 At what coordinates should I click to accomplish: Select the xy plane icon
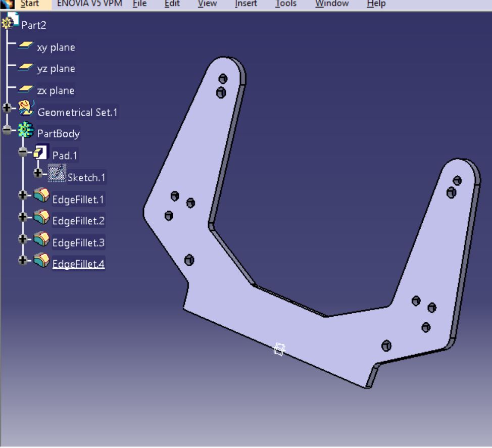pyautogui.click(x=26, y=46)
